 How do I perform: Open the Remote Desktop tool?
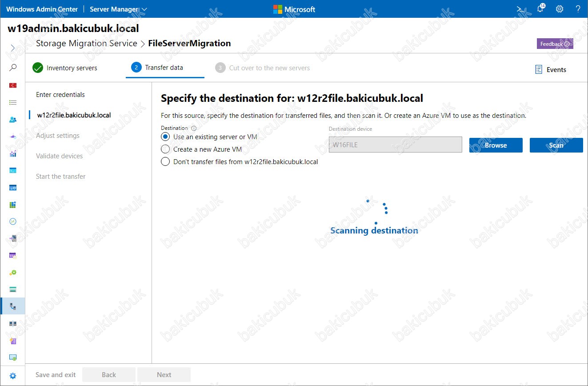pos(13,221)
